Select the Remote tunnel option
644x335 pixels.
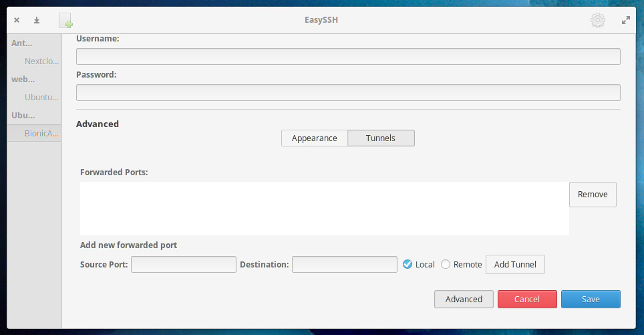[446, 264]
